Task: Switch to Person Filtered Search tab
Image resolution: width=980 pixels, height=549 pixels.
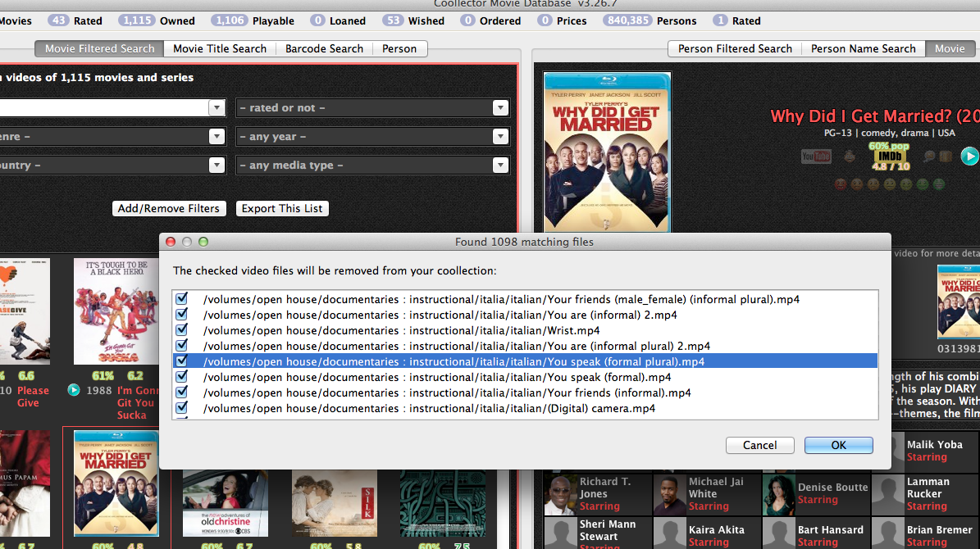Action: [735, 48]
